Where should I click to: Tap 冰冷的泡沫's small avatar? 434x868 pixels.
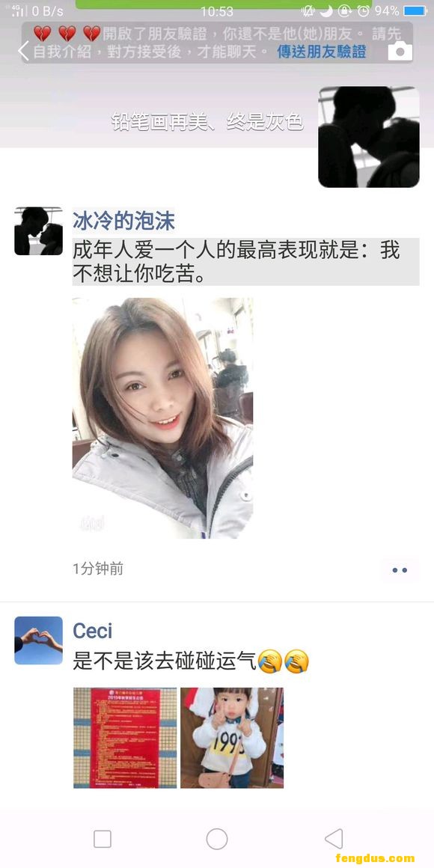point(38,230)
